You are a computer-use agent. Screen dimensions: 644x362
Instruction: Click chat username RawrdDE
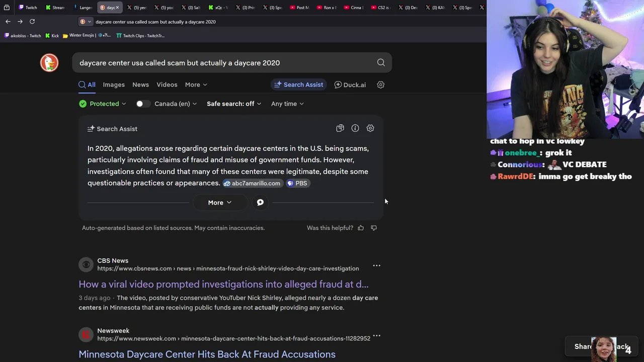(x=515, y=176)
